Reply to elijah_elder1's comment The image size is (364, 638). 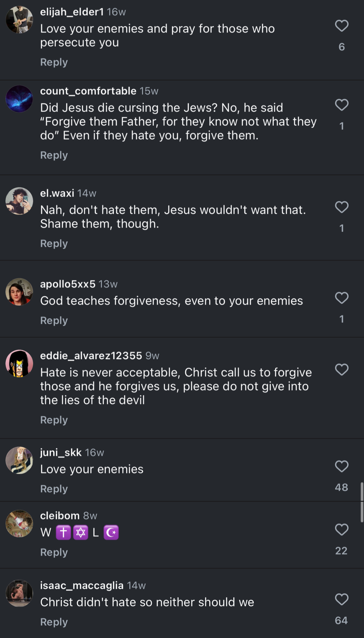pyautogui.click(x=54, y=62)
